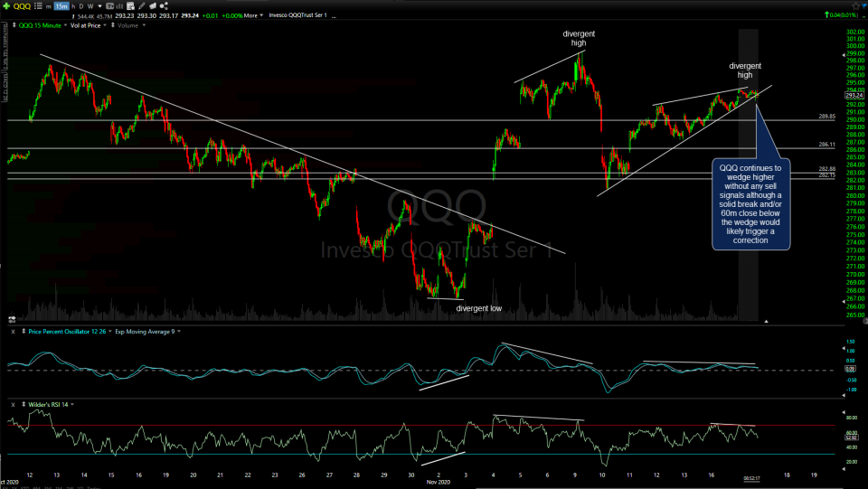Switch to hourly (h) timeframe
This screenshot has width=868, height=489.
[x=73, y=6]
